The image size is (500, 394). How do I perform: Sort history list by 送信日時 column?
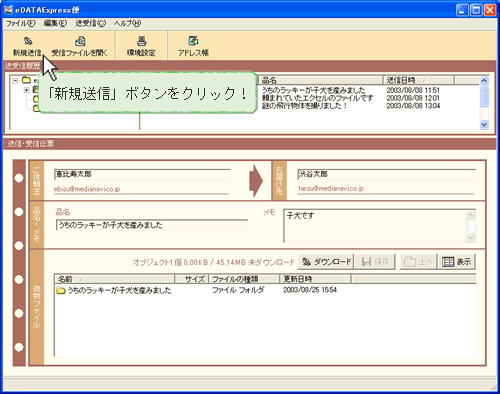tap(418, 80)
